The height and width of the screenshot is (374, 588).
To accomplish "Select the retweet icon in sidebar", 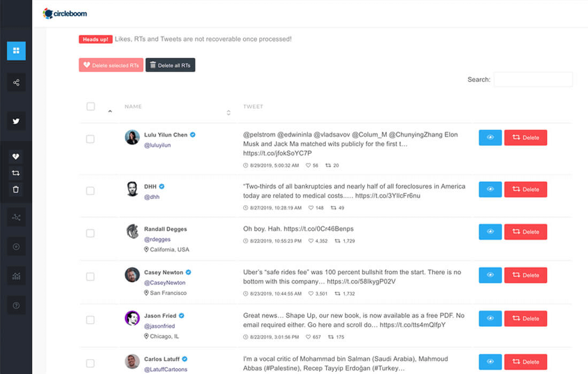I will pyautogui.click(x=16, y=173).
